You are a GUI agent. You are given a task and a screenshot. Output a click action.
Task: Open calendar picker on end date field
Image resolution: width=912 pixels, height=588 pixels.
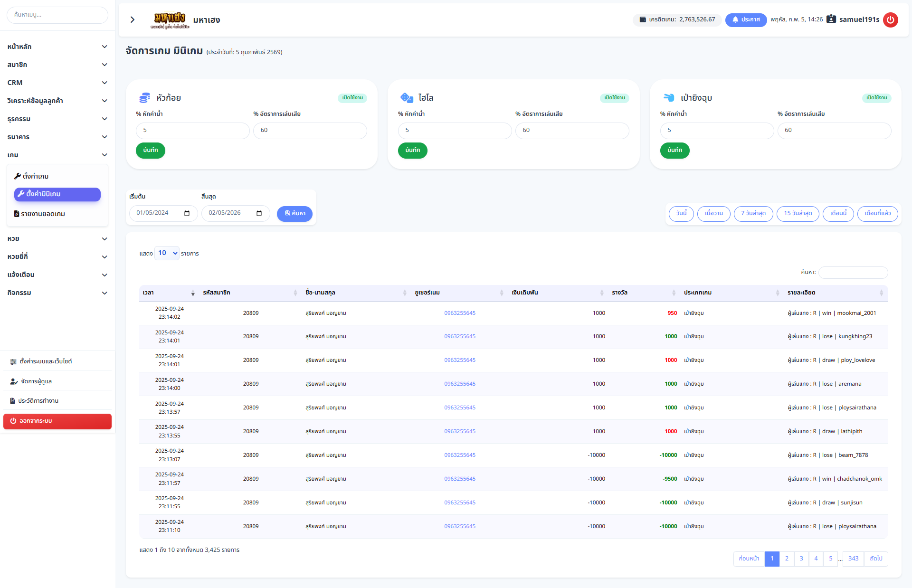click(x=259, y=213)
